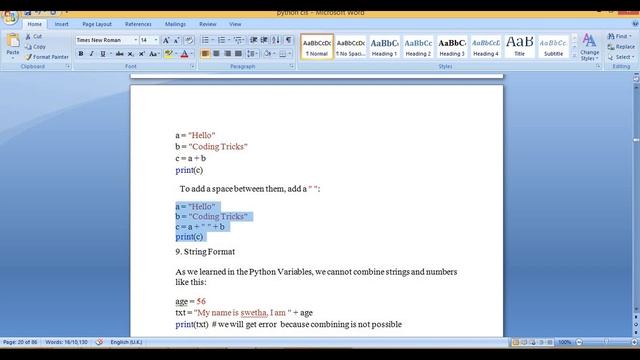Apply the Title style
Screen dimensions: 640x360
[x=520, y=47]
